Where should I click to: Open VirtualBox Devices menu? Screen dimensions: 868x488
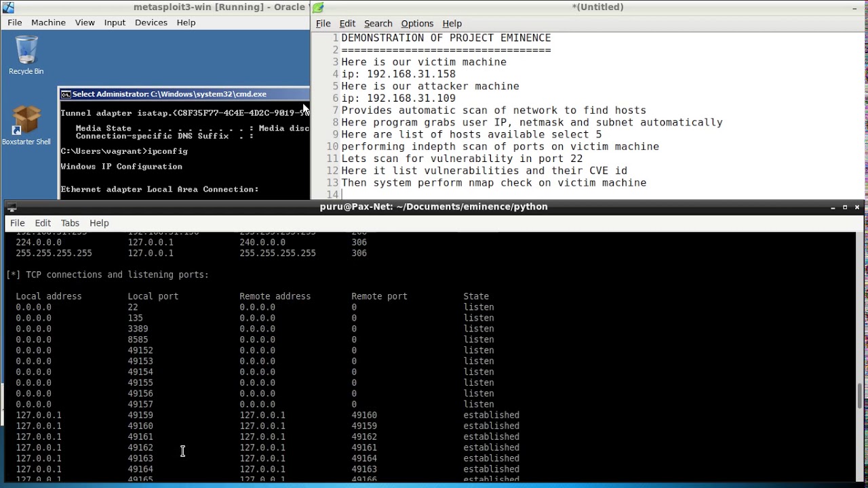click(x=151, y=22)
